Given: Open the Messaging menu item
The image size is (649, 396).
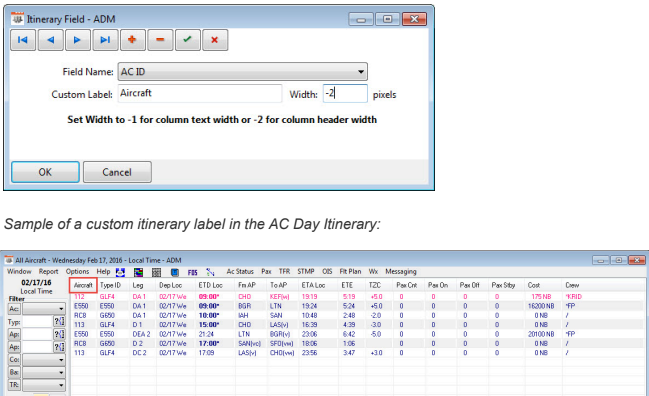Looking at the screenshot, I should [x=401, y=271].
